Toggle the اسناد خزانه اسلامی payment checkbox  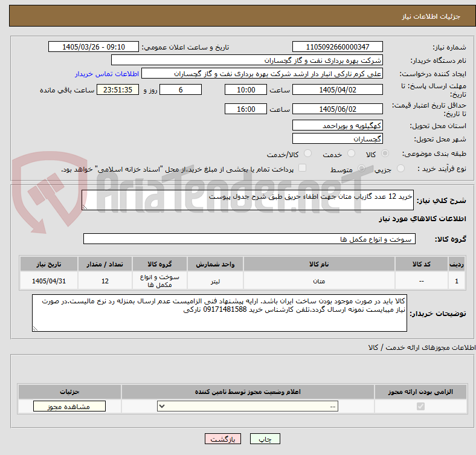click(x=303, y=168)
